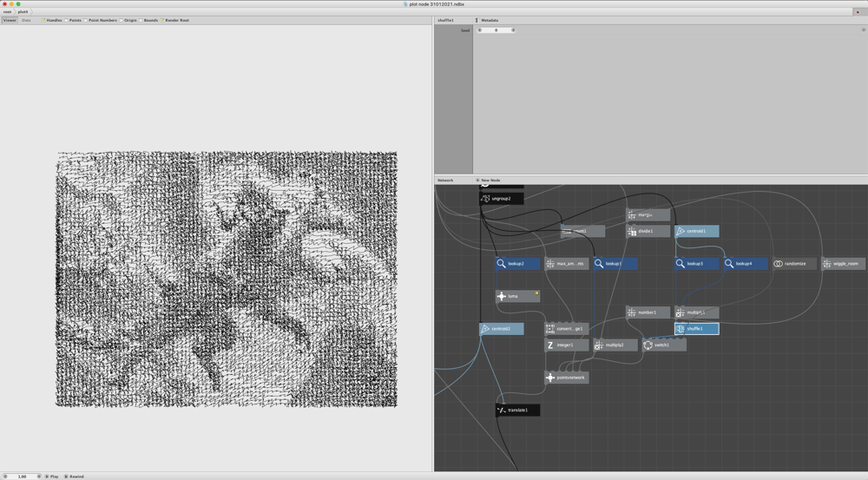The height and width of the screenshot is (480, 868).
Task: Select the randomize node
Action: click(x=794, y=264)
